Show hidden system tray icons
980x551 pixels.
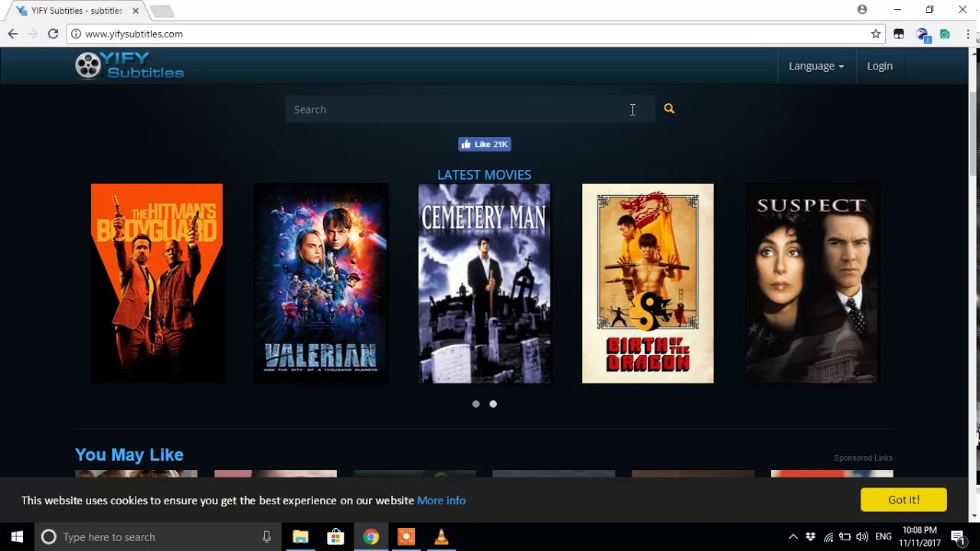(x=793, y=536)
